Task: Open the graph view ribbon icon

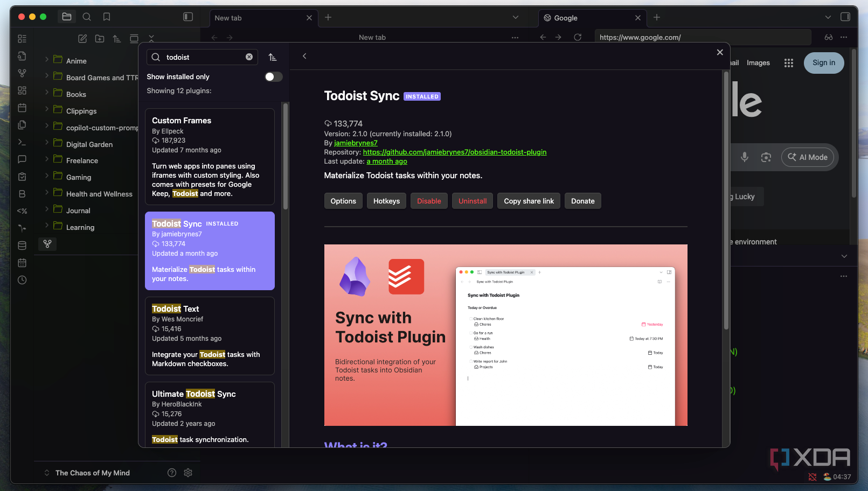Action: click(22, 73)
